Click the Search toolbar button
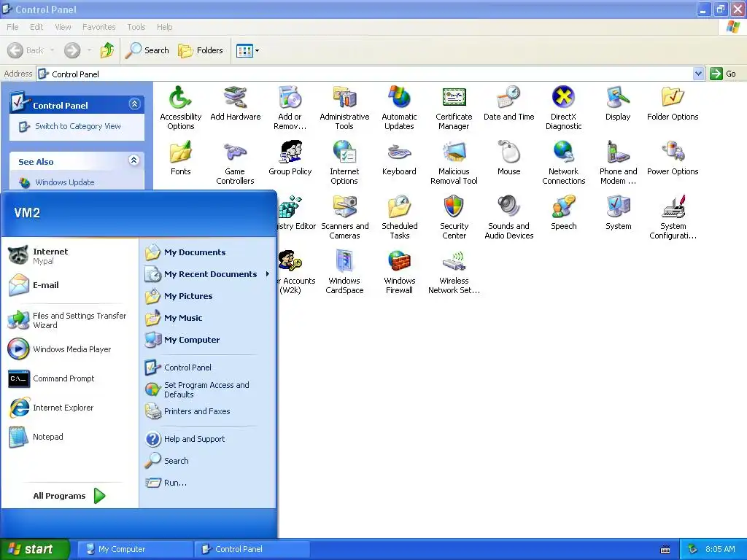The image size is (747, 560). pos(147,50)
